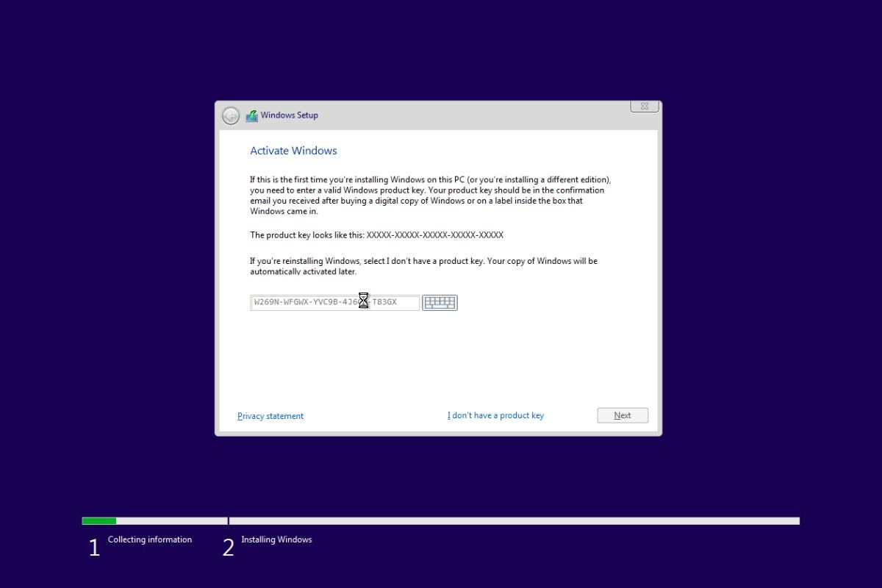The width and height of the screenshot is (882, 588).
Task: Choose "I don't have a product key"
Action: pyautogui.click(x=495, y=415)
